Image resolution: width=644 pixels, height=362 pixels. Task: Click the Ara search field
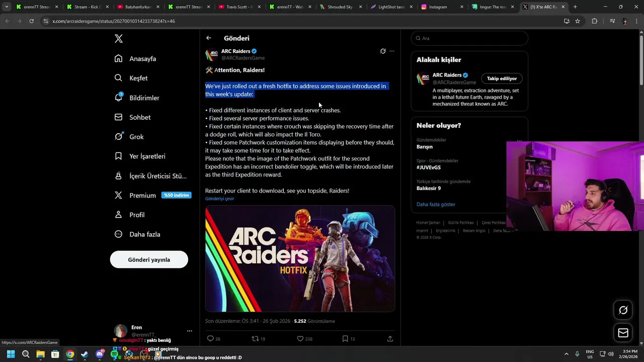469,38
